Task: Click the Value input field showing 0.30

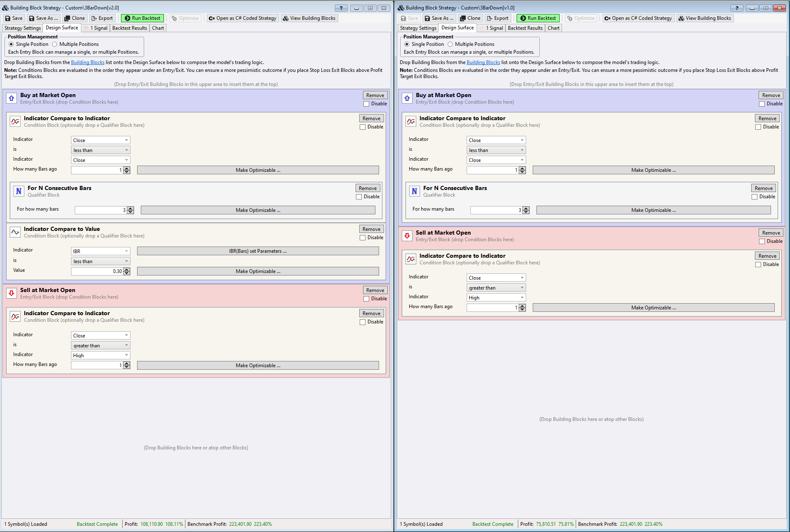Action: (97, 271)
